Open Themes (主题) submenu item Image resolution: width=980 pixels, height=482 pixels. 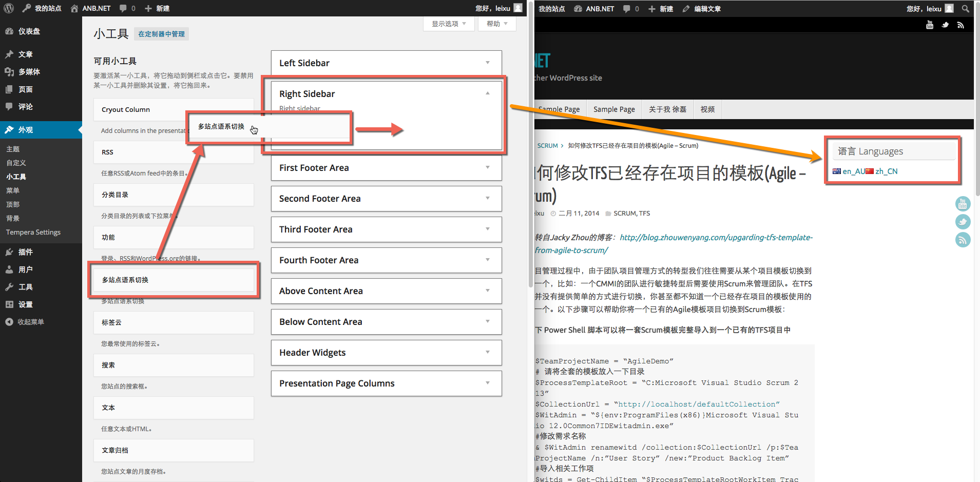tap(13, 149)
